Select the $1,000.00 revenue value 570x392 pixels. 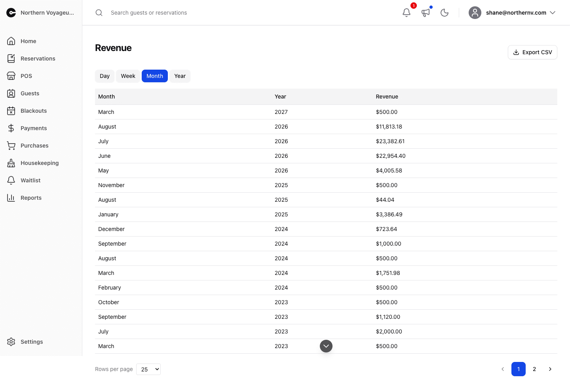pyautogui.click(x=388, y=244)
